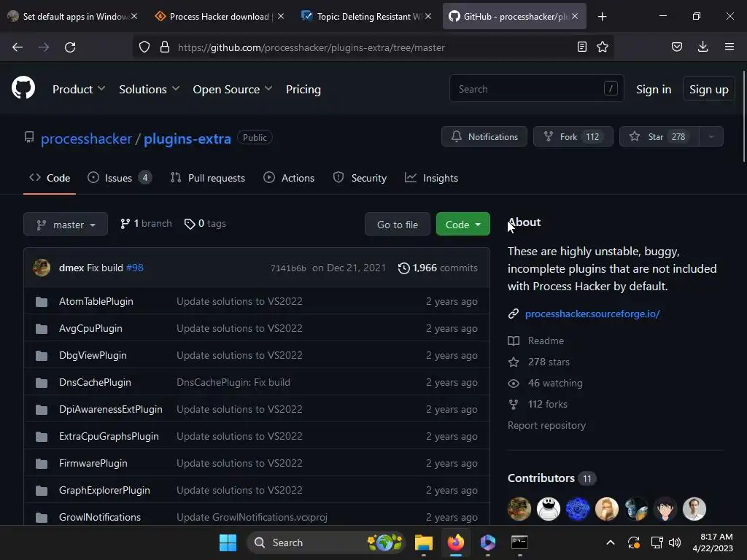Open tracking protection shield icon
747x560 pixels.
[x=144, y=47]
